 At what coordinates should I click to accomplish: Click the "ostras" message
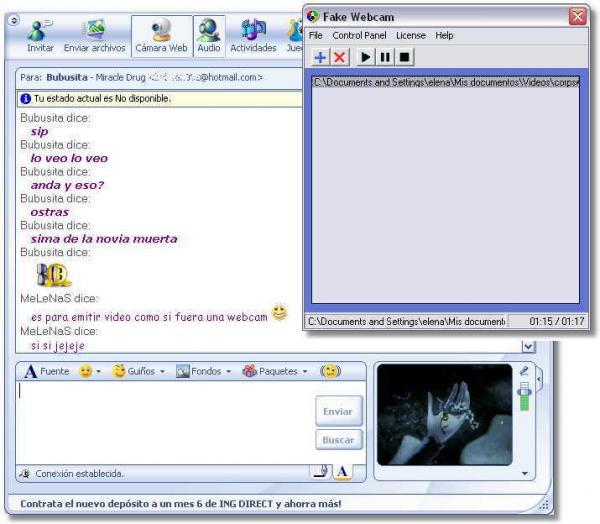(x=50, y=212)
